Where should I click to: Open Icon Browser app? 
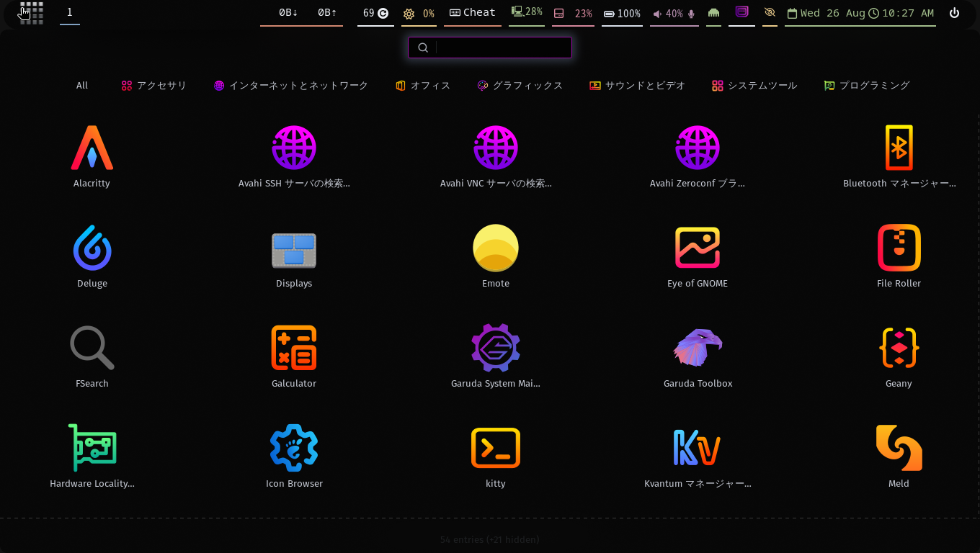[x=294, y=457]
